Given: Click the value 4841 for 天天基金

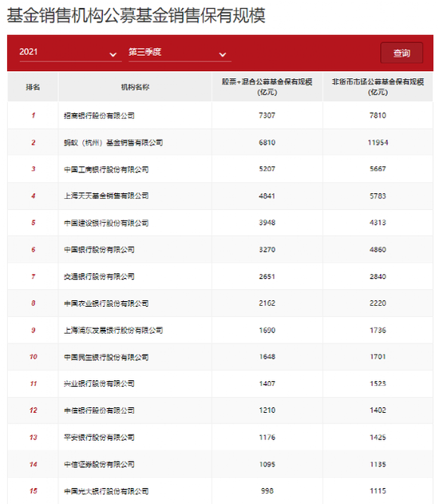Looking at the screenshot, I should [x=267, y=196].
